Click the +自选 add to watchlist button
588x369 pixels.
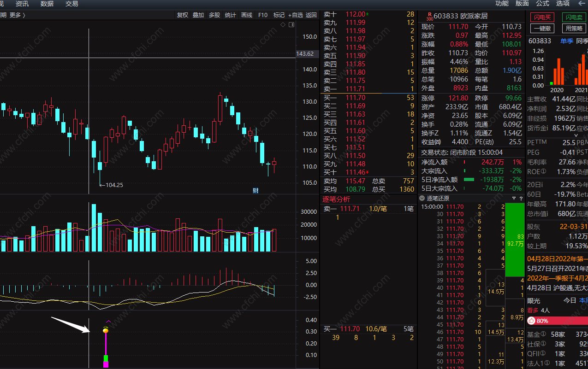pos(296,15)
